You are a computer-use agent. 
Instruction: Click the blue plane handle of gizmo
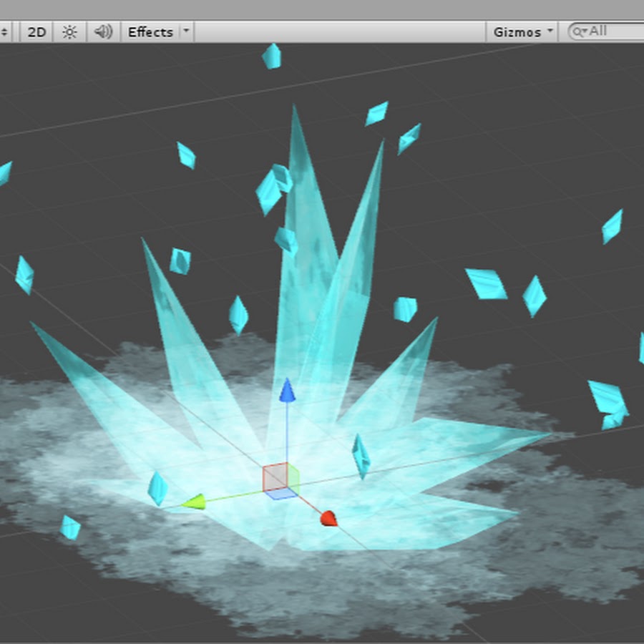(282, 493)
